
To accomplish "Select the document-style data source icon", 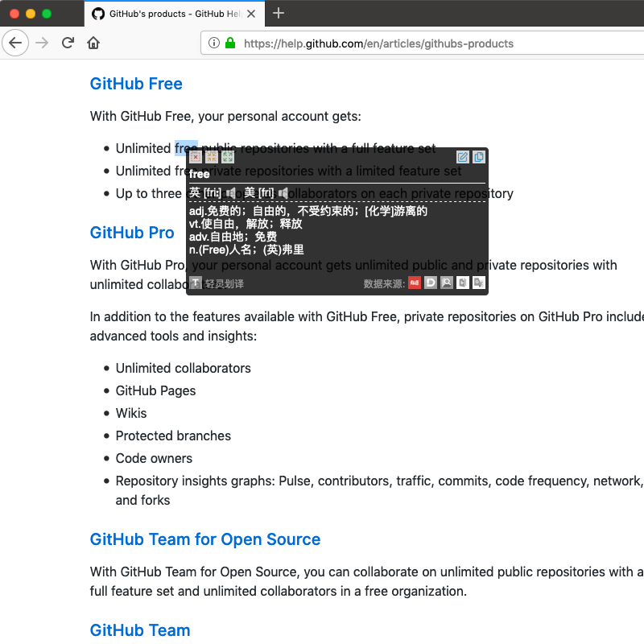I will (462, 283).
